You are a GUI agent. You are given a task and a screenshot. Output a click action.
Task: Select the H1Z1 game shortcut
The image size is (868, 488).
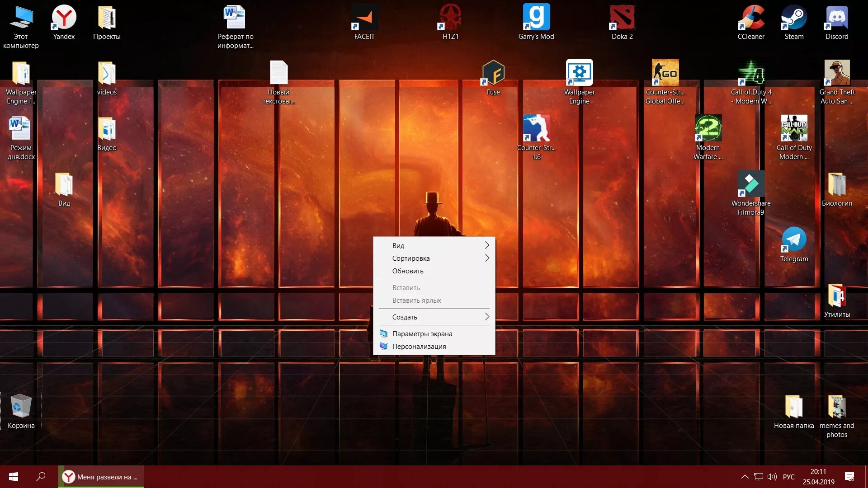pyautogui.click(x=450, y=23)
